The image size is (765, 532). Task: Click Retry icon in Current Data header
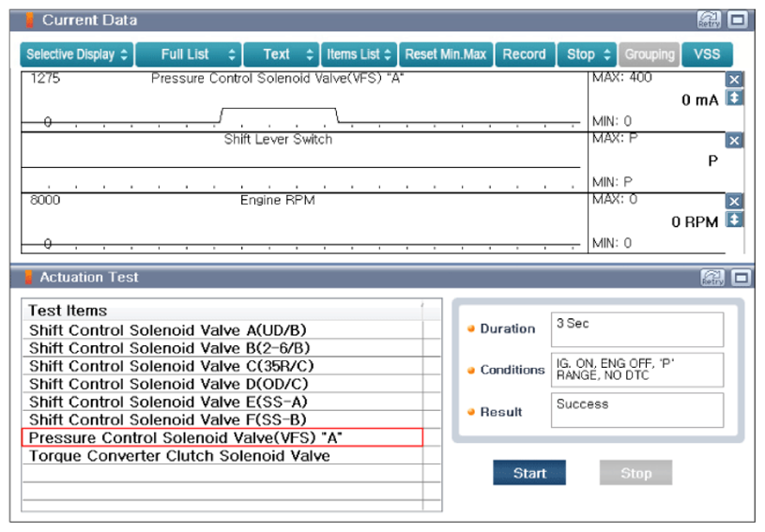click(709, 20)
